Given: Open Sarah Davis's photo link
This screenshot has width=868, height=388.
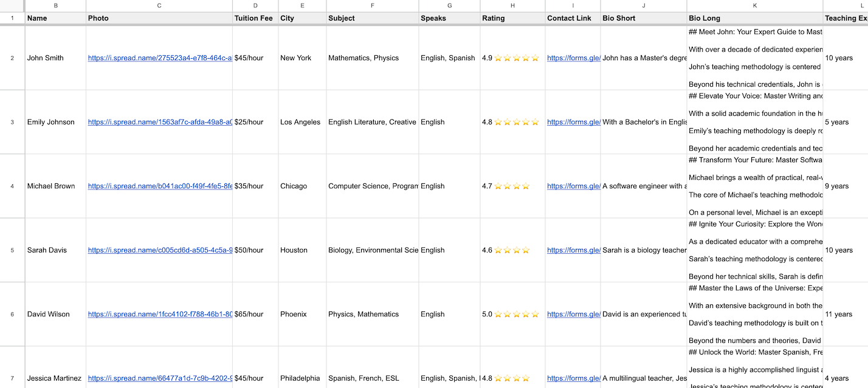Looking at the screenshot, I should (x=160, y=250).
